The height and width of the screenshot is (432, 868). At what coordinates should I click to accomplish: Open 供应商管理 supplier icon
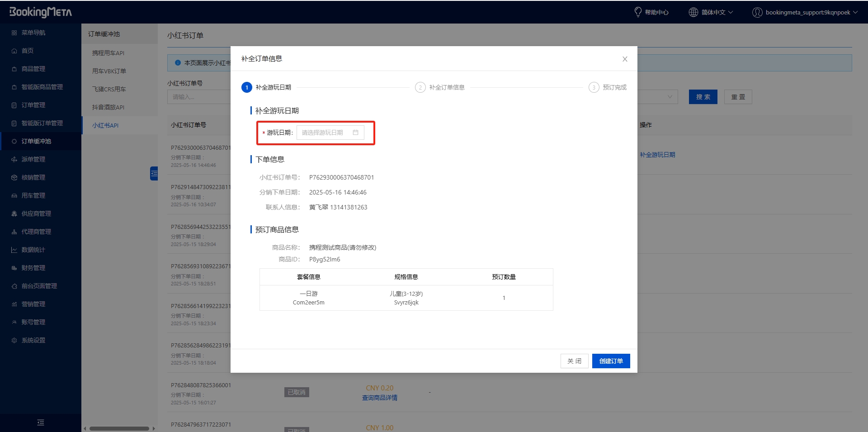point(14,214)
